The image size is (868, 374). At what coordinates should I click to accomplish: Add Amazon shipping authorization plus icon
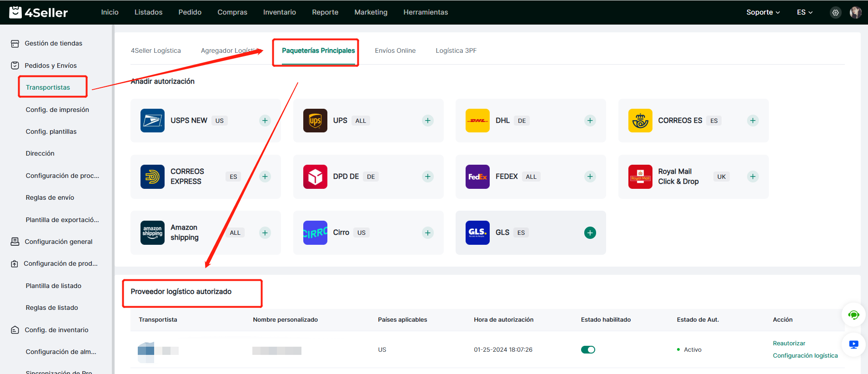265,232
